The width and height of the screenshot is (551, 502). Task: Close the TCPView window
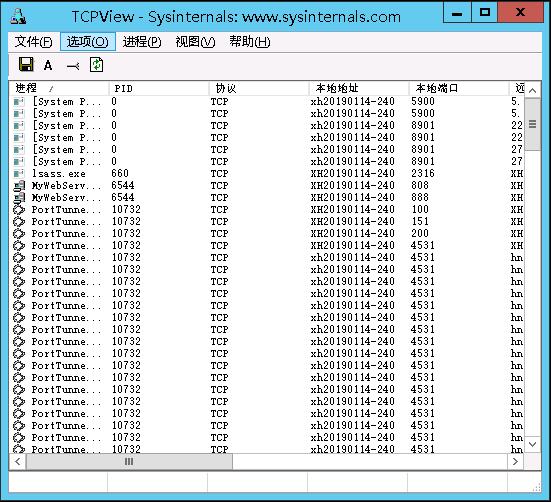pyautogui.click(x=520, y=12)
